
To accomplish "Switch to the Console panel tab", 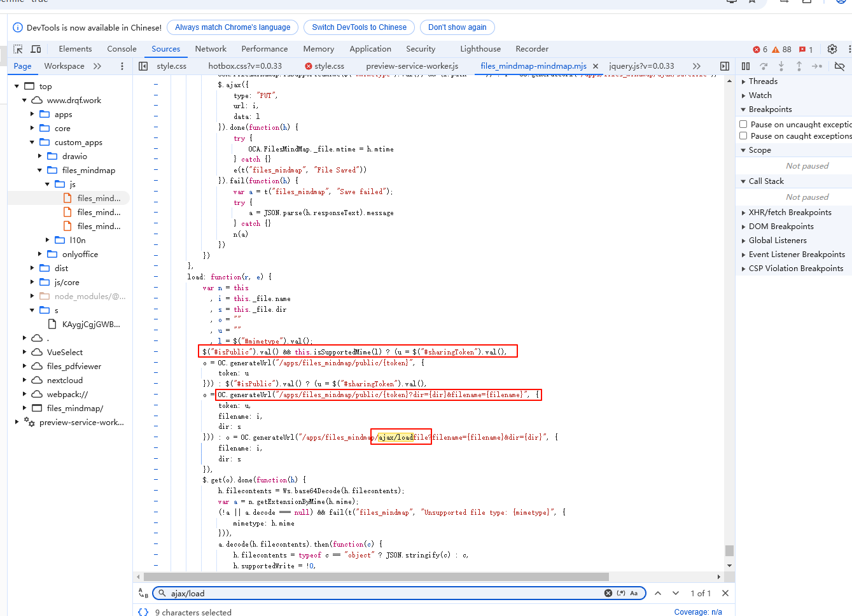I will pyautogui.click(x=122, y=49).
